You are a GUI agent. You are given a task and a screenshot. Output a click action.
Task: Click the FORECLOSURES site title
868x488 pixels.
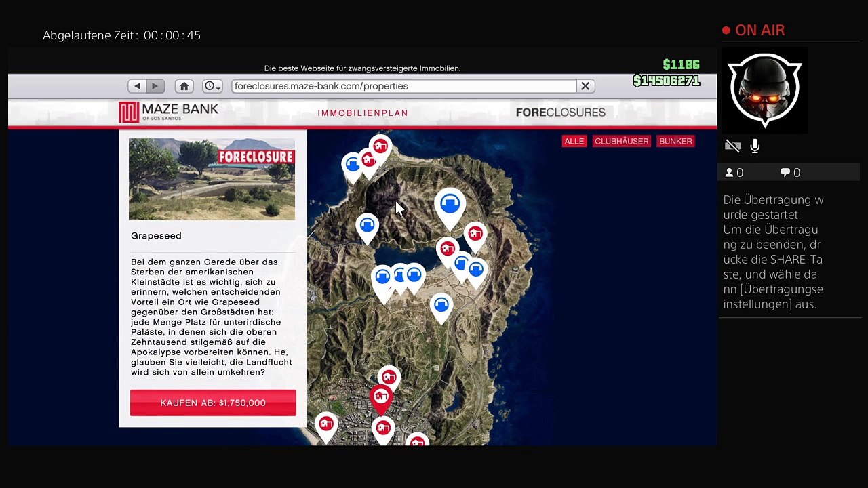click(561, 113)
